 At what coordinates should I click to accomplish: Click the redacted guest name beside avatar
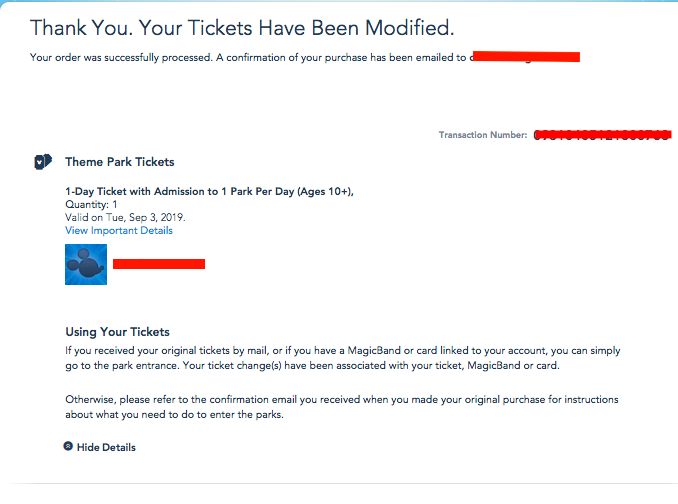pos(159,264)
